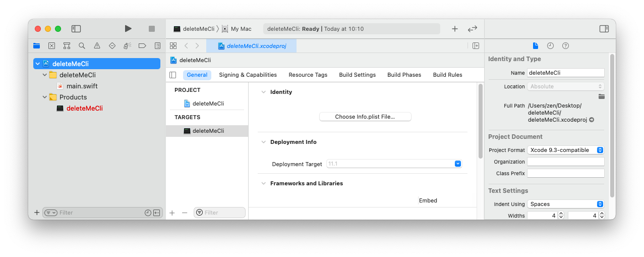Open the Find navigator magnifier

coord(82,45)
